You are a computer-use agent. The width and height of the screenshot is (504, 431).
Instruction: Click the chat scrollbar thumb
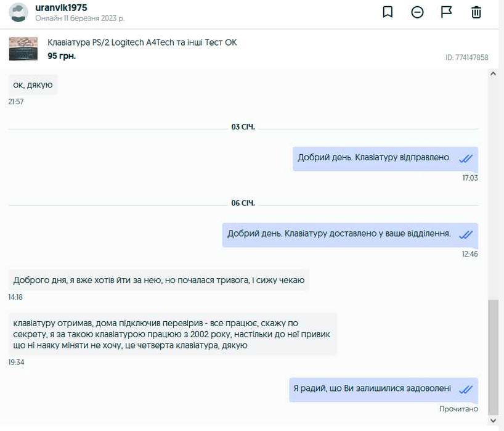click(x=493, y=356)
